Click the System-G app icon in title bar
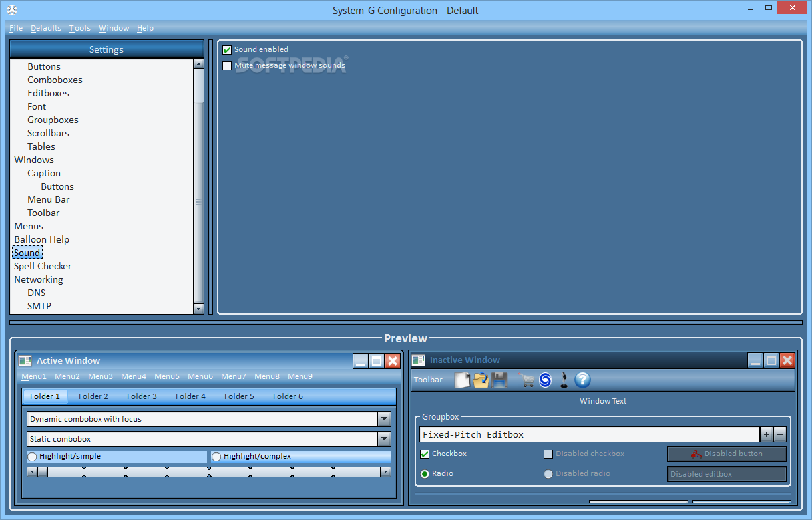812x520 pixels. pos(11,10)
